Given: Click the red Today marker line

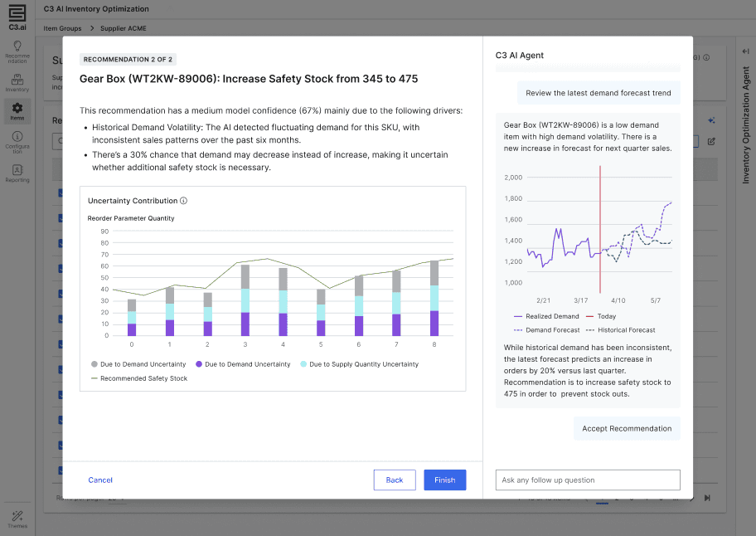Looking at the screenshot, I should click(600, 229).
